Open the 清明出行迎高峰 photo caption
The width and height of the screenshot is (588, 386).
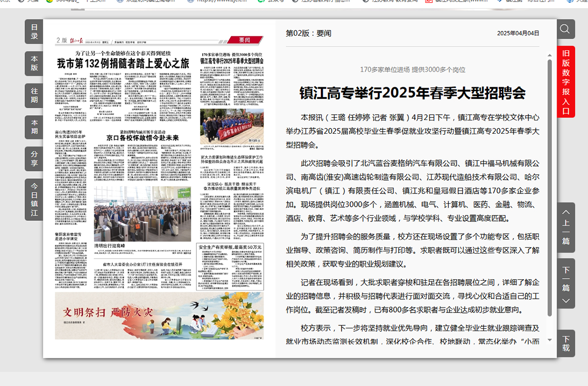click(x=111, y=245)
